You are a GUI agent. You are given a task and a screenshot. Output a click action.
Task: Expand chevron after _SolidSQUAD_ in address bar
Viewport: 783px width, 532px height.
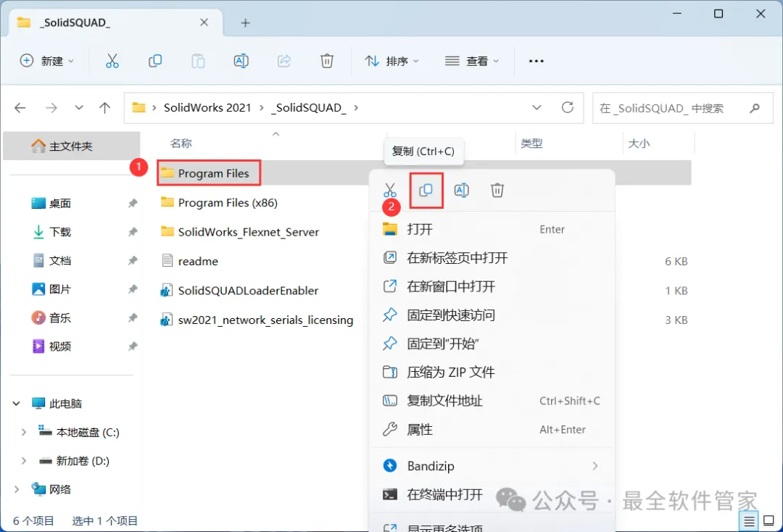[356, 108]
